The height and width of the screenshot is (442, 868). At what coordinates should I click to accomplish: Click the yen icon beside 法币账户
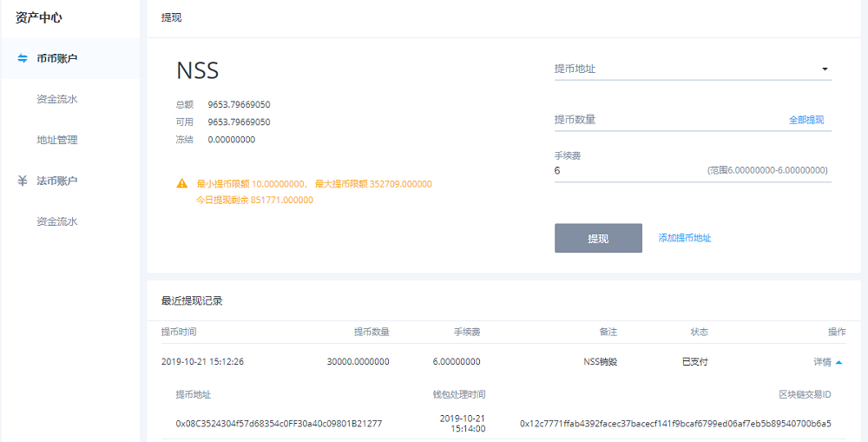pyautogui.click(x=23, y=181)
